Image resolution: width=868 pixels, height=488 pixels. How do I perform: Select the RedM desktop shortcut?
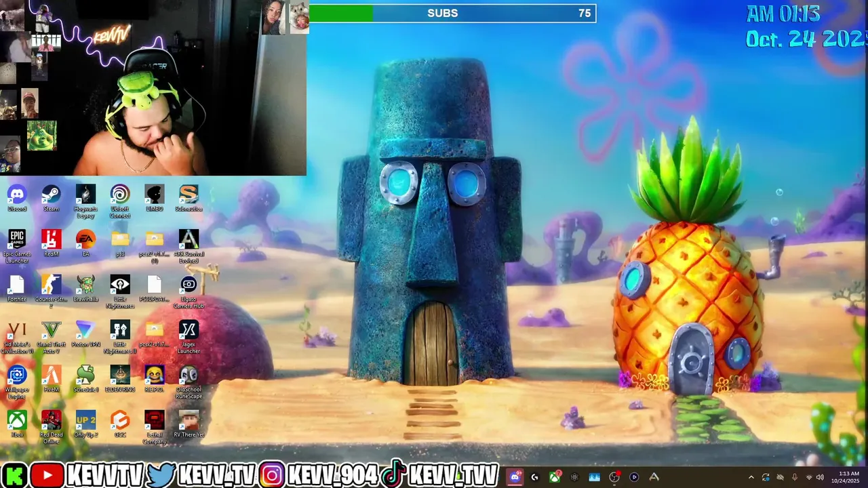click(51, 243)
